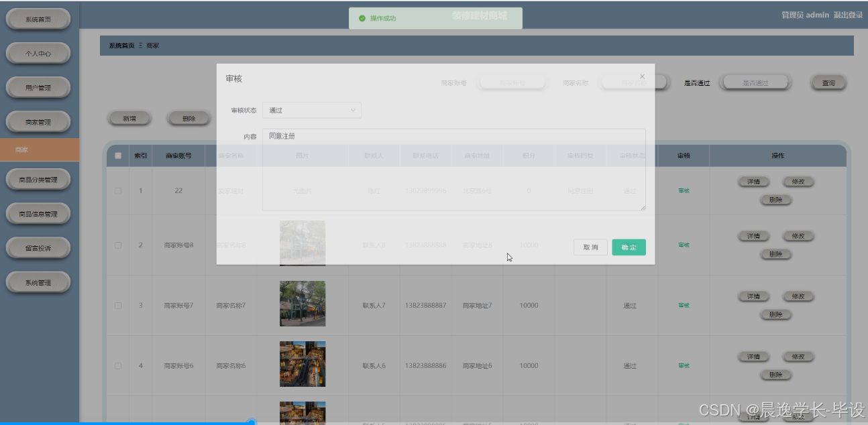Click the green 审核 link in 商家账号8 row
868x425 pixels.
(x=684, y=245)
